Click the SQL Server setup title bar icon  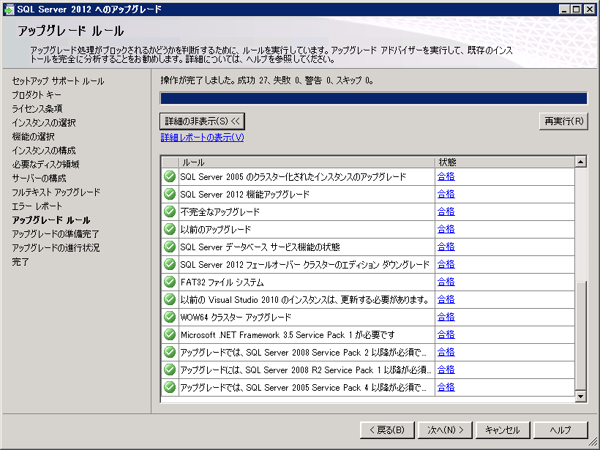point(9,9)
